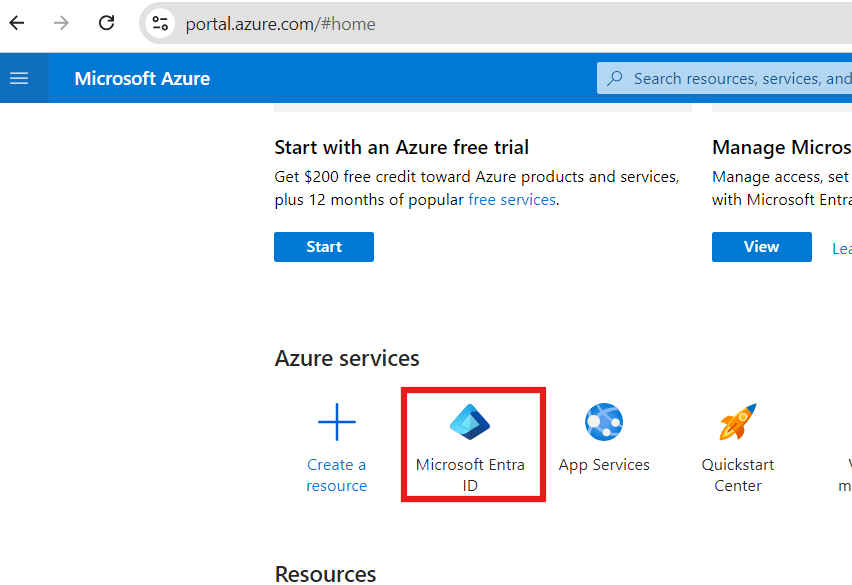Screen dimensions: 852x585
Task: Reload the Azure portal page
Action: tap(107, 23)
